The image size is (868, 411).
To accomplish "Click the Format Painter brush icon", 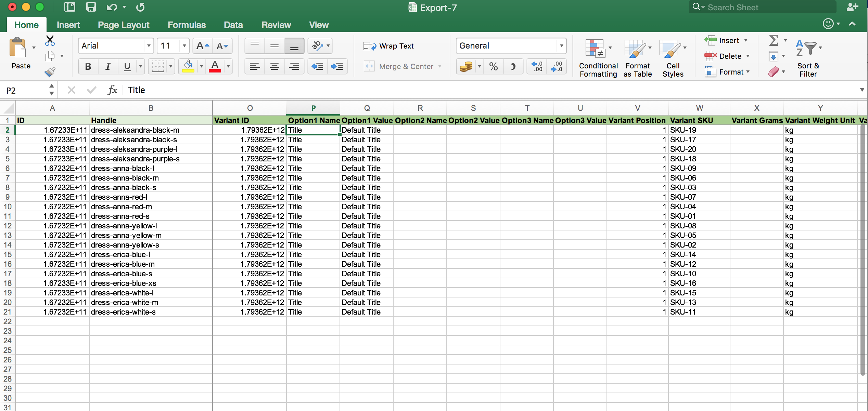I will tap(50, 72).
